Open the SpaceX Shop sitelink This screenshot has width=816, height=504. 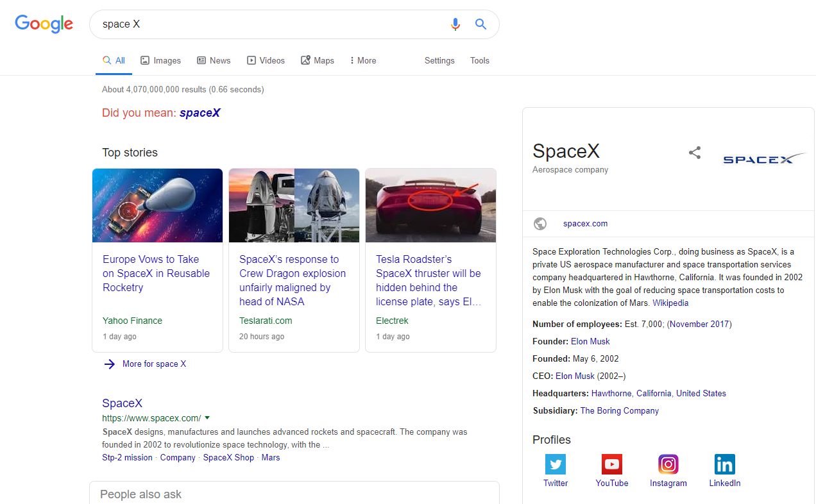tap(228, 458)
